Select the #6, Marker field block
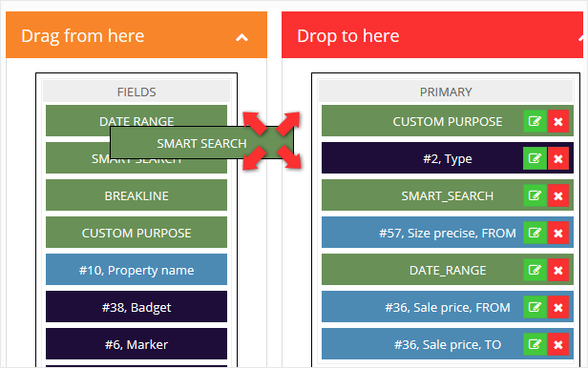 pos(136,343)
